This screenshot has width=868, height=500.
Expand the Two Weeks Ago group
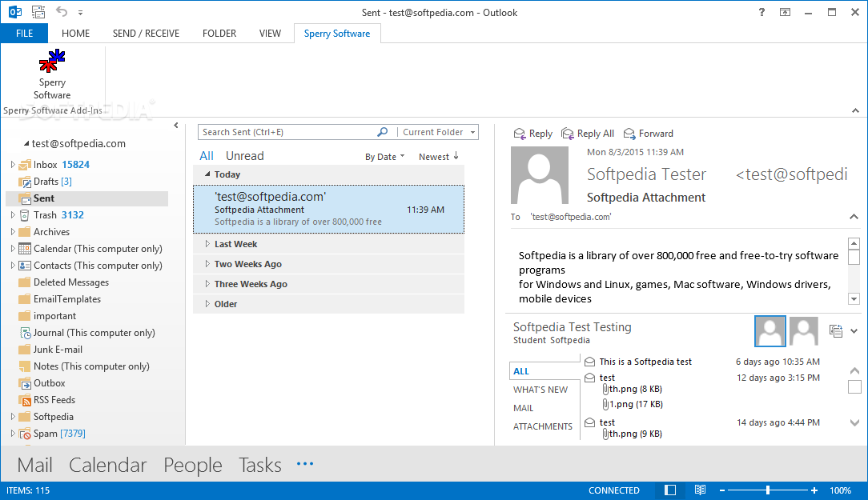(x=207, y=264)
